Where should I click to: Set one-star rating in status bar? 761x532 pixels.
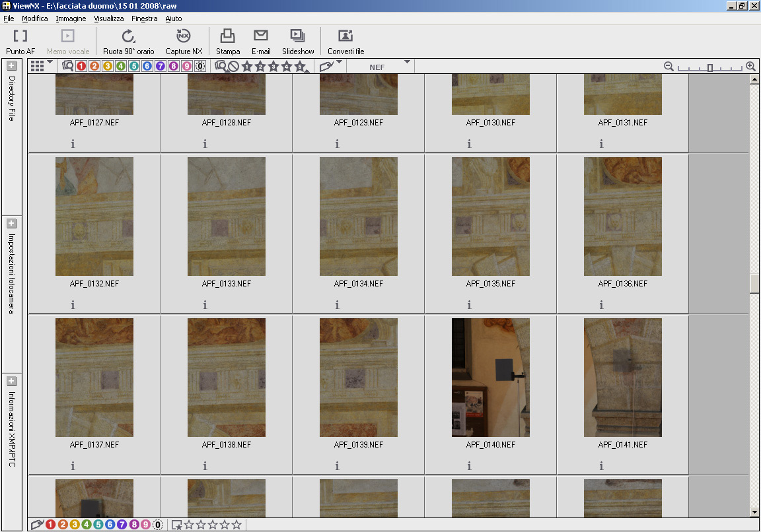pos(190,525)
